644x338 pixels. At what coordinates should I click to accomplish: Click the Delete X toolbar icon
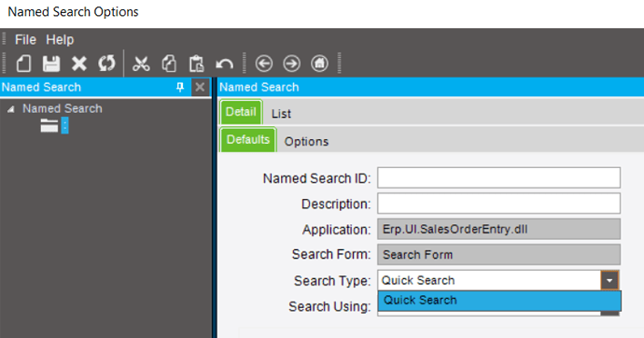click(78, 63)
